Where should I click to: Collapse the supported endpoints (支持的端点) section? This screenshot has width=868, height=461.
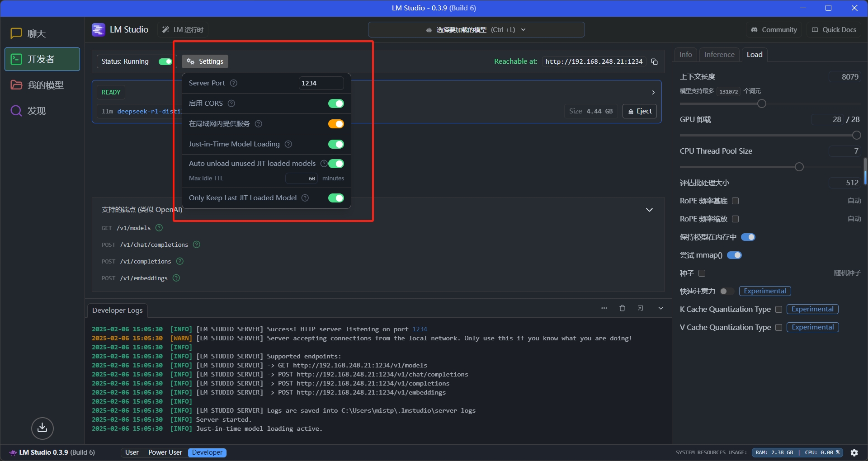pos(649,210)
